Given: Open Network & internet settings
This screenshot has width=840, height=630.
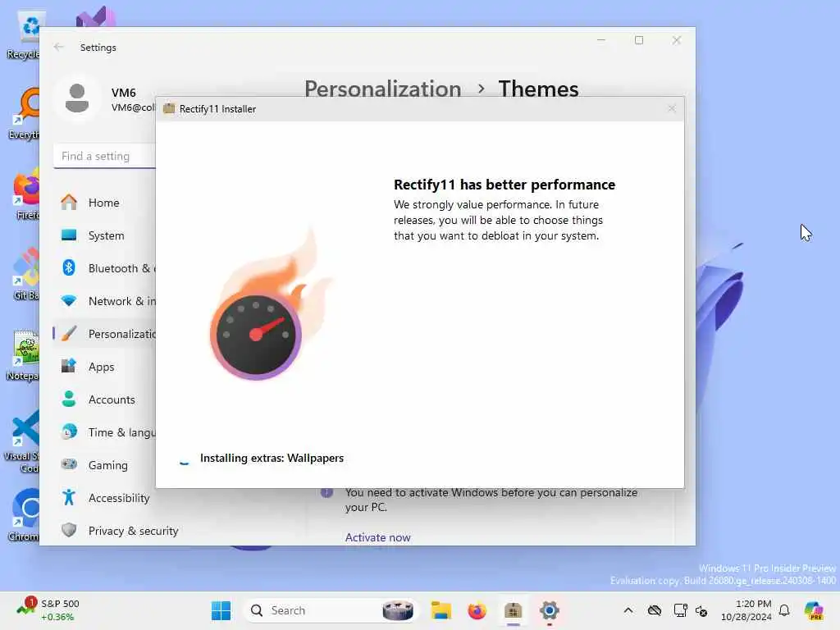Looking at the screenshot, I should click(104, 301).
